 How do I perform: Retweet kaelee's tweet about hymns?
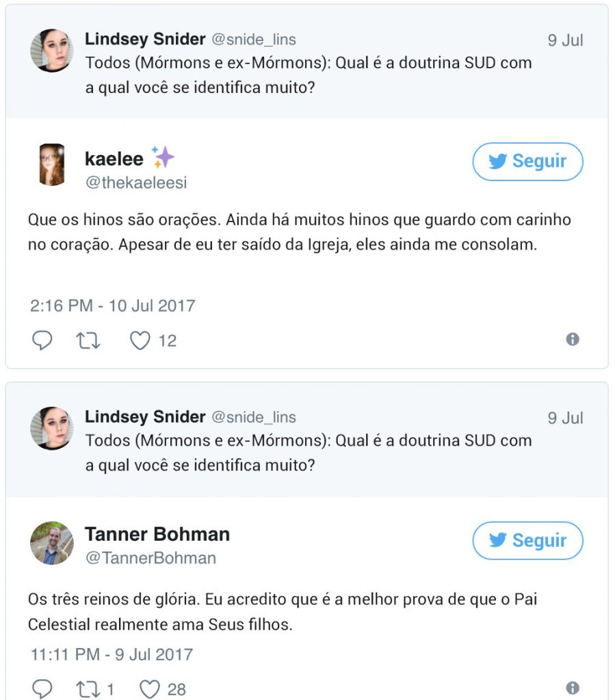[x=88, y=340]
